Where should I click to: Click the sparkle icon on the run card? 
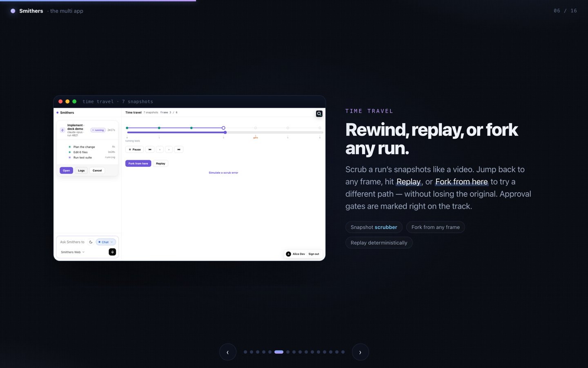(x=62, y=130)
